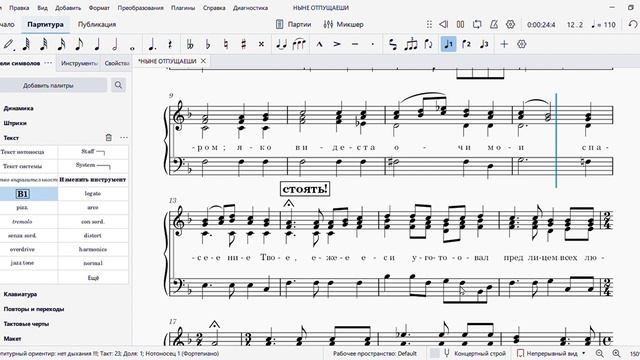Click the Добавить палитры button

pyautogui.click(x=48, y=85)
